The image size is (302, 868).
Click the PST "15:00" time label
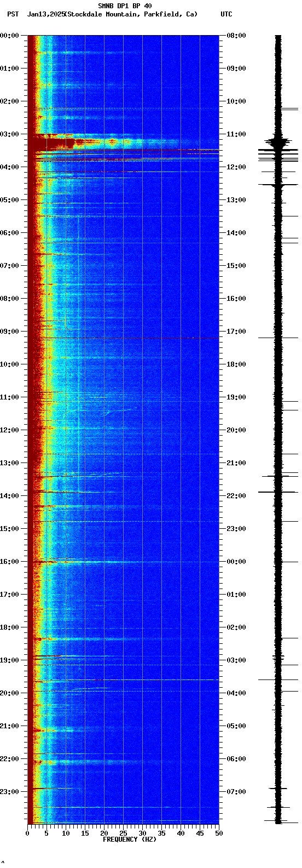[x=9, y=529]
